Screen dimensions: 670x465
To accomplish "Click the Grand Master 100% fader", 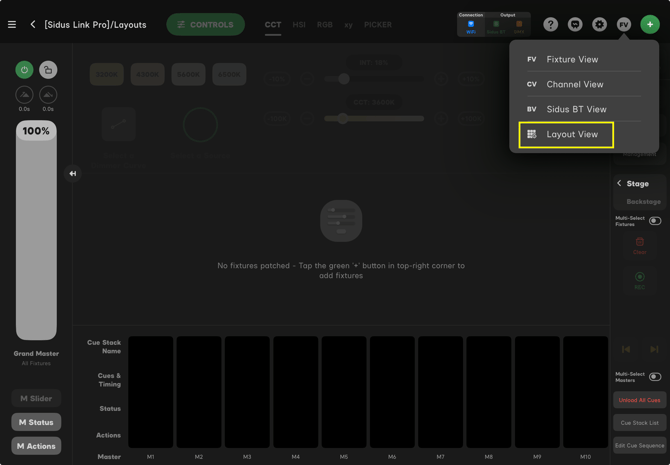I will (x=36, y=230).
